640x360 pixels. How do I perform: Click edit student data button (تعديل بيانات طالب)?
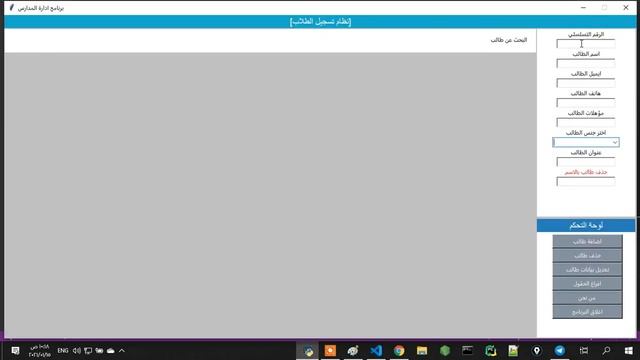click(587, 270)
